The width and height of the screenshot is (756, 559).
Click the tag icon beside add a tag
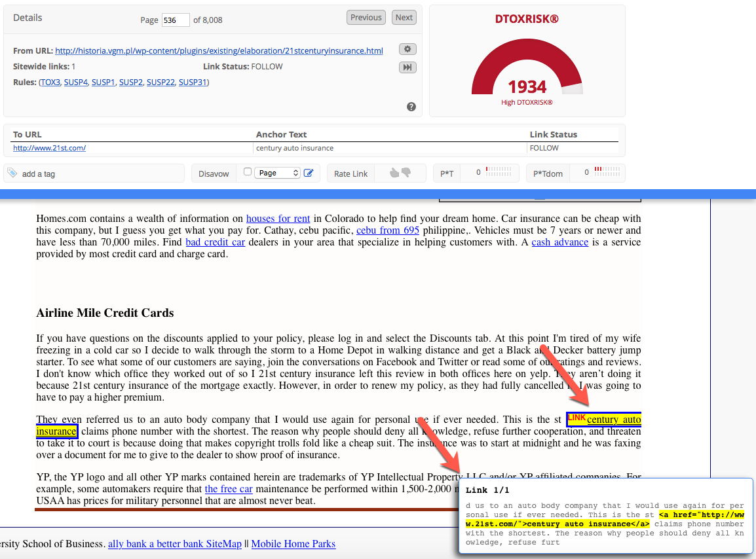[12, 173]
